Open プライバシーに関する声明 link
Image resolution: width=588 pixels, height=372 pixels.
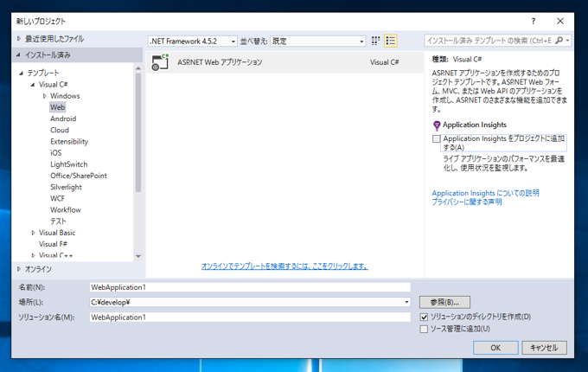(466, 202)
